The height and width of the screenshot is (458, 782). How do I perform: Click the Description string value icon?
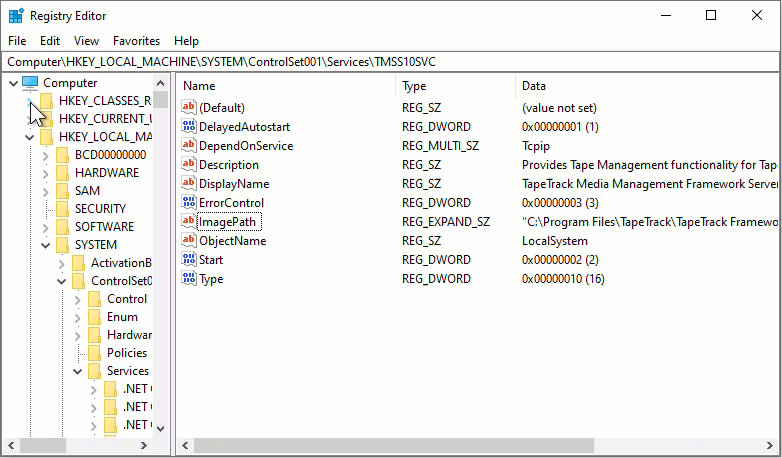coord(189,165)
